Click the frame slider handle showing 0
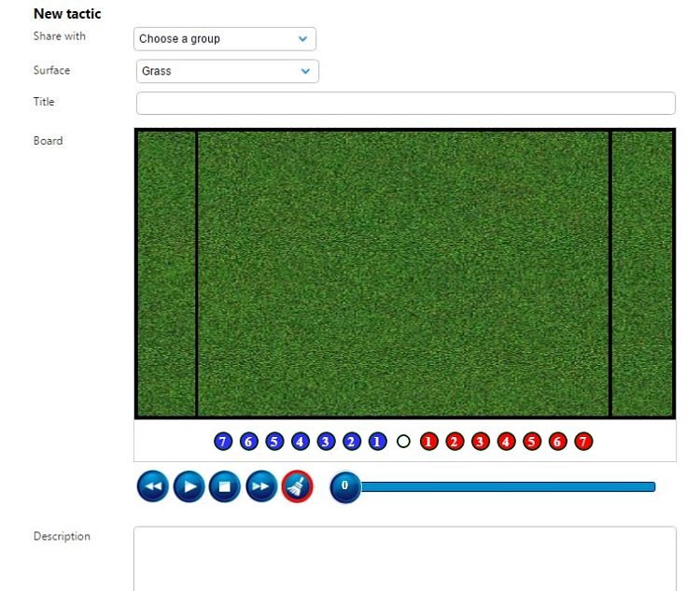Screen dimensions: 700x591 pos(345,486)
